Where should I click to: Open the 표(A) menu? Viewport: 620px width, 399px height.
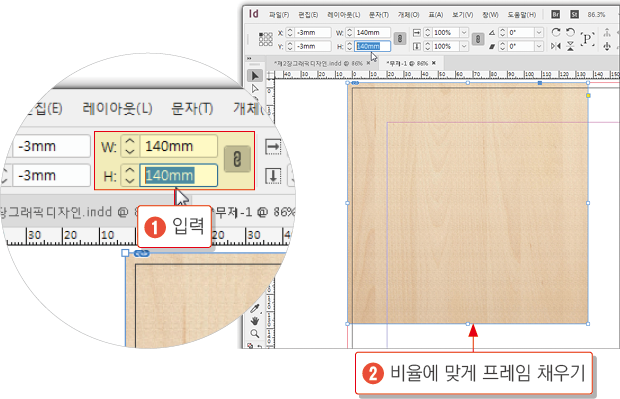pyautogui.click(x=436, y=15)
